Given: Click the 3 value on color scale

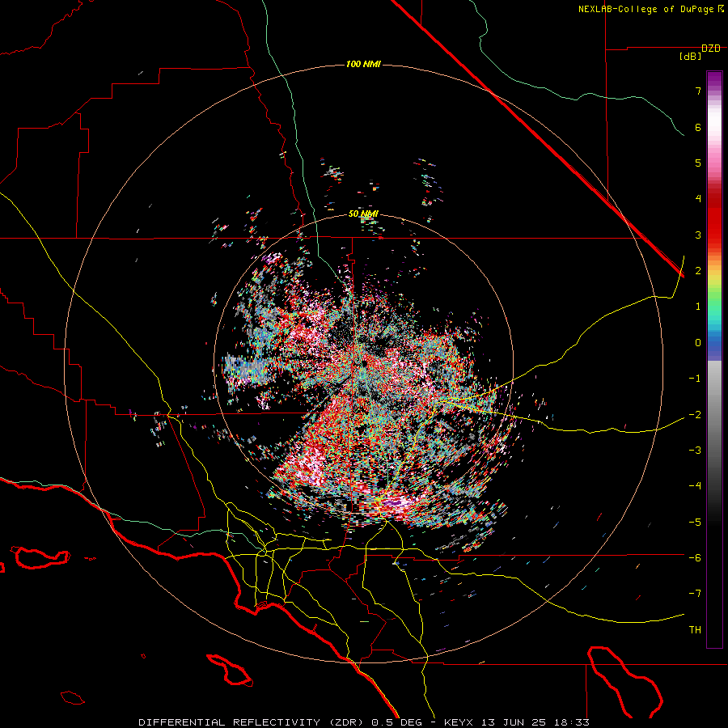Looking at the screenshot, I should click(x=698, y=235).
